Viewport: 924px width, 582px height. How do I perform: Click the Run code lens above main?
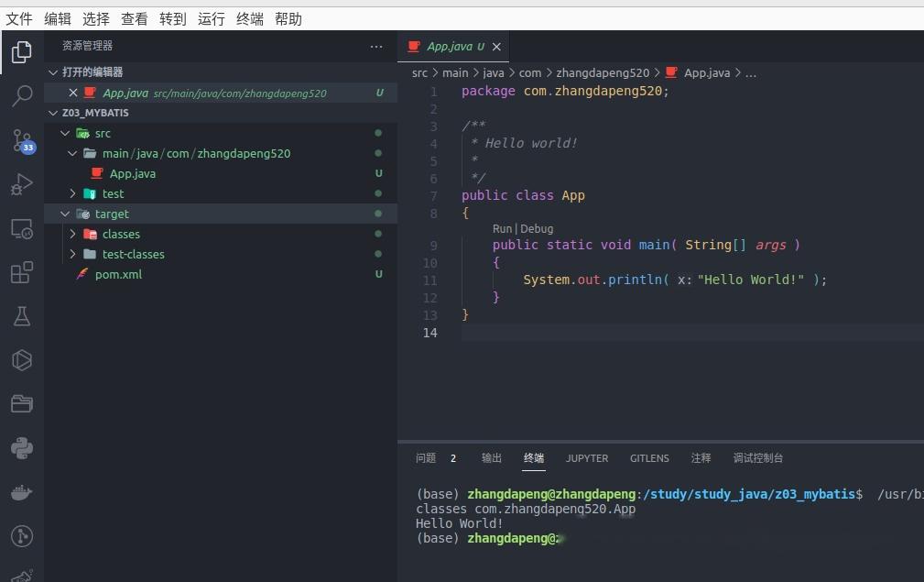pos(502,229)
